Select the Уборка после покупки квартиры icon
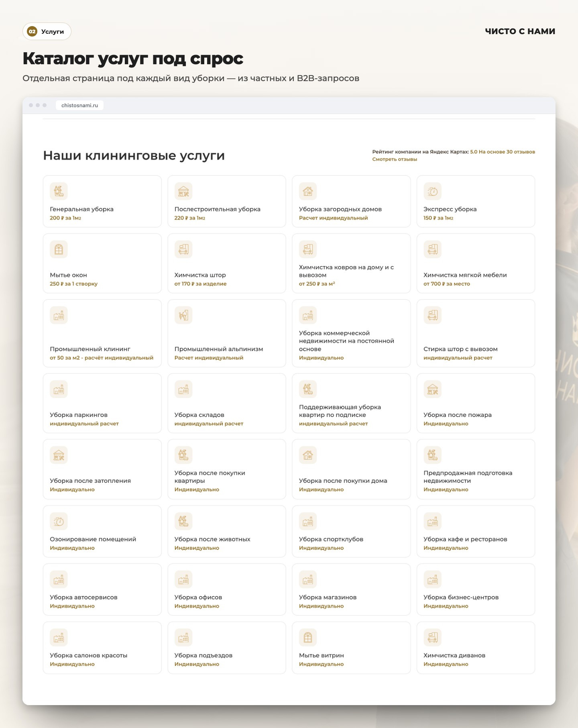578x728 pixels. pos(183,455)
